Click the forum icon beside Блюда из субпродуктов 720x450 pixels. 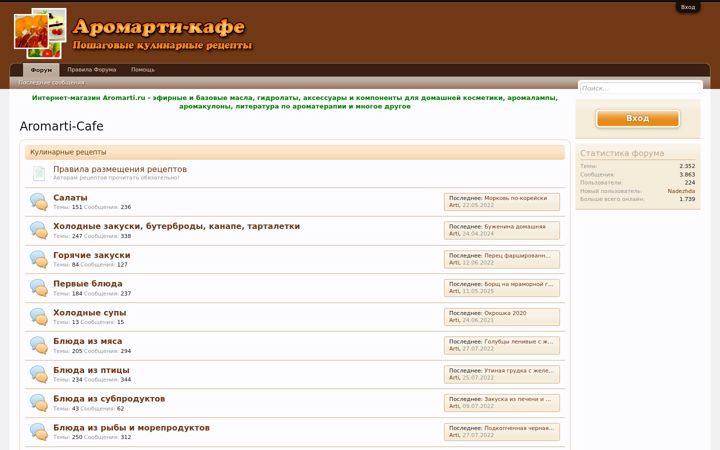pos(39,403)
